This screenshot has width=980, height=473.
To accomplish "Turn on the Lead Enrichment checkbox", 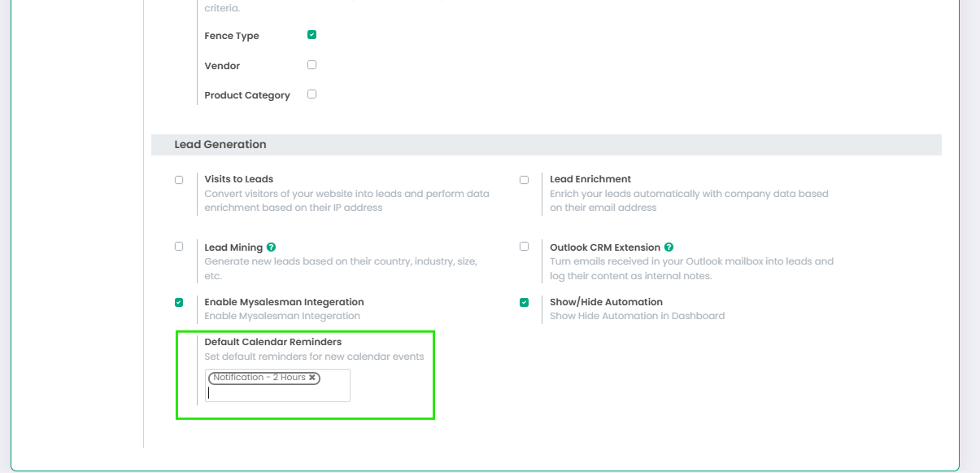I will click(x=524, y=180).
